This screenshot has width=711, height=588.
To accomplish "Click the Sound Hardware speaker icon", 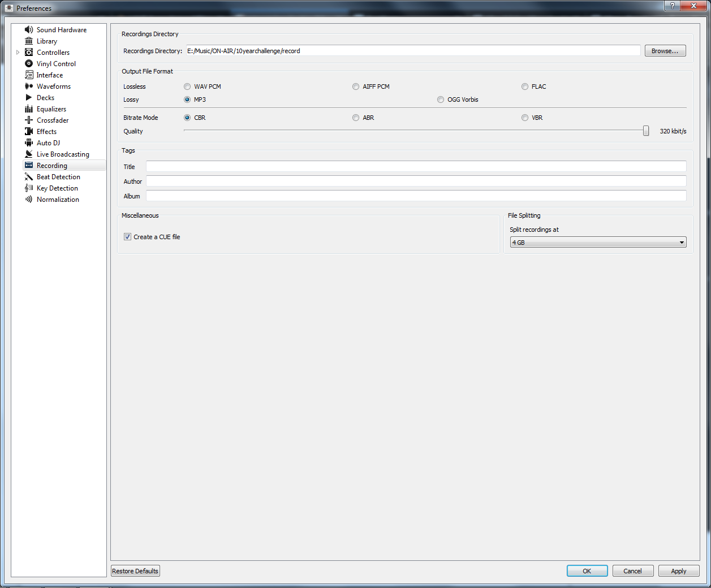I will coord(29,30).
